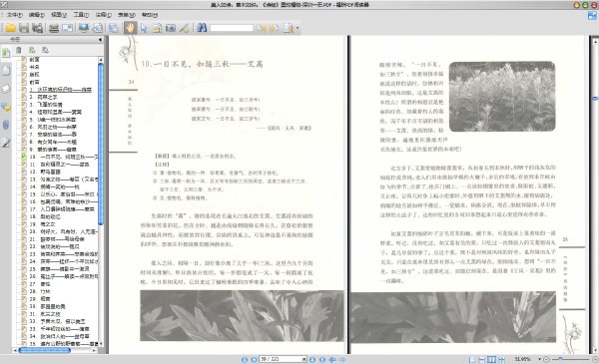Screen dimensions: 599x364
Task: Open the 文件(F) menu
Action: (14, 15)
